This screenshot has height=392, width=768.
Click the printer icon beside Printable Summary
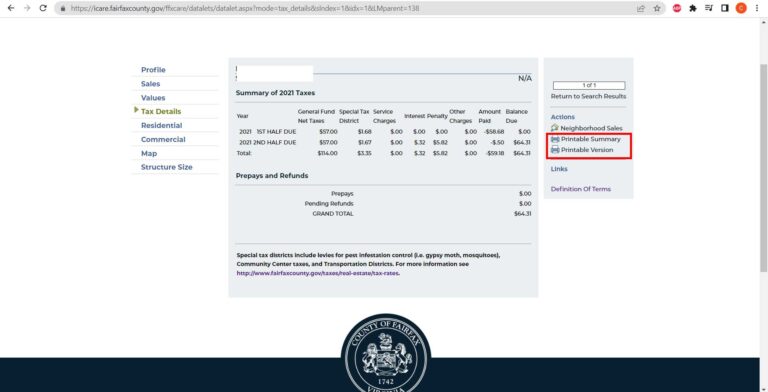tap(555, 139)
